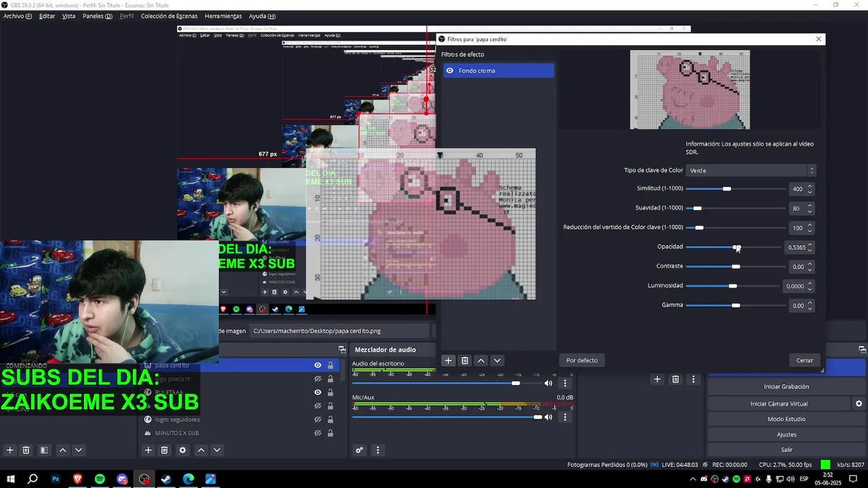Viewport: 868px width, 488px height.
Task: Add filter plus icon in filters dialog
Action: point(448,361)
